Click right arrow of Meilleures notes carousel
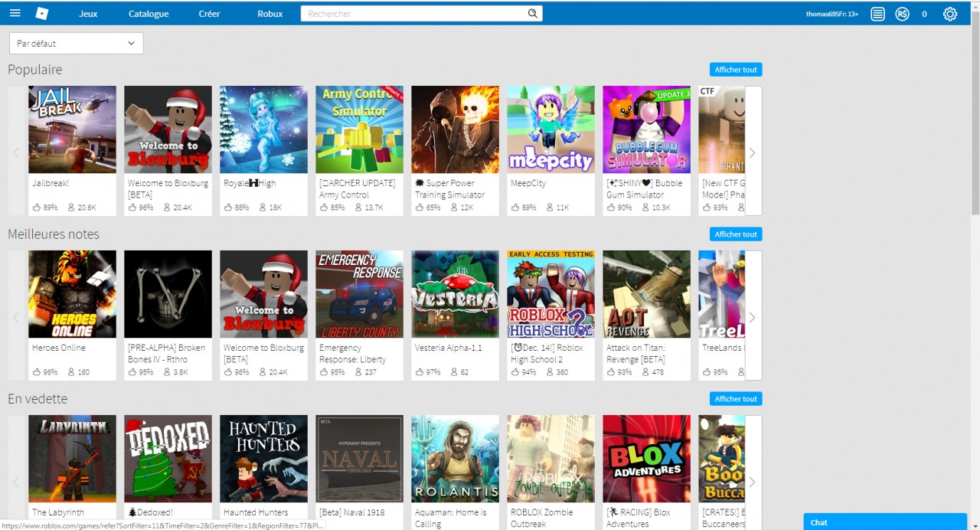 click(x=753, y=316)
